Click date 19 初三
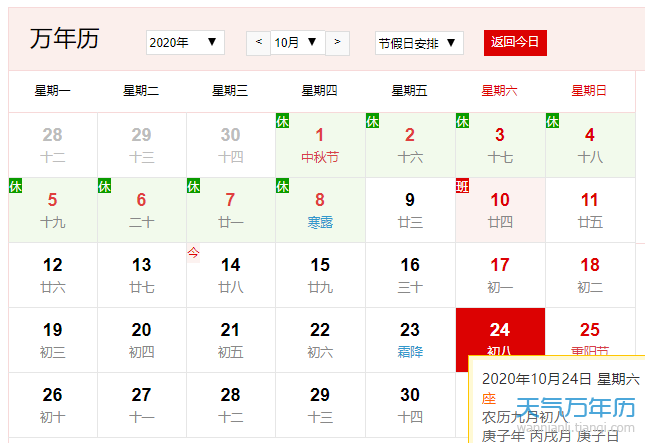645x443 pixels. click(x=53, y=340)
